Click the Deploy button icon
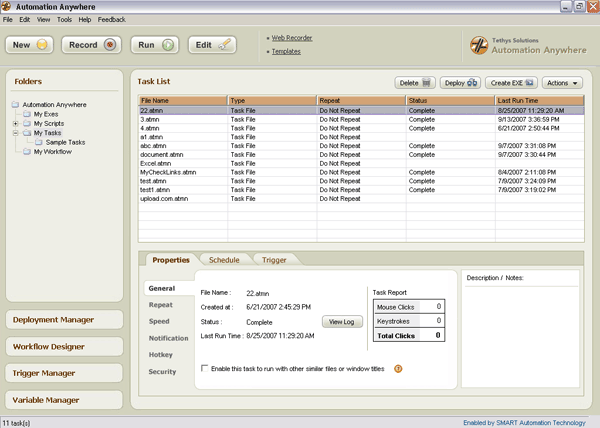 coord(473,82)
